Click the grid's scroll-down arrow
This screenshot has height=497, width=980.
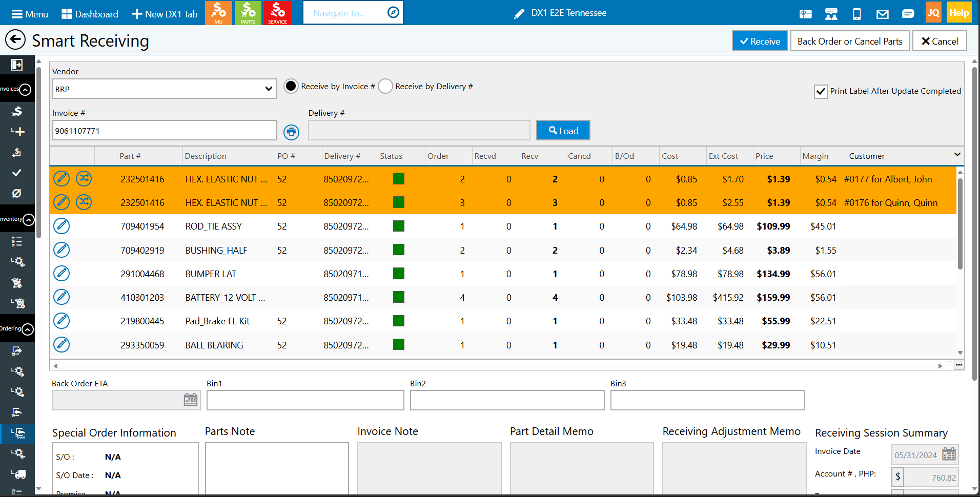click(960, 353)
